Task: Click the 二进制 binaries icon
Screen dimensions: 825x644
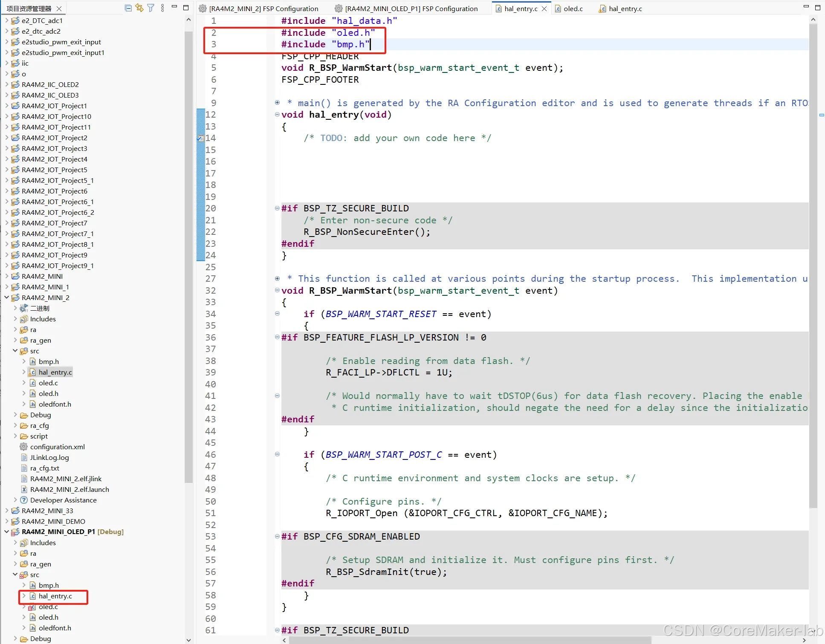Action: coord(24,308)
